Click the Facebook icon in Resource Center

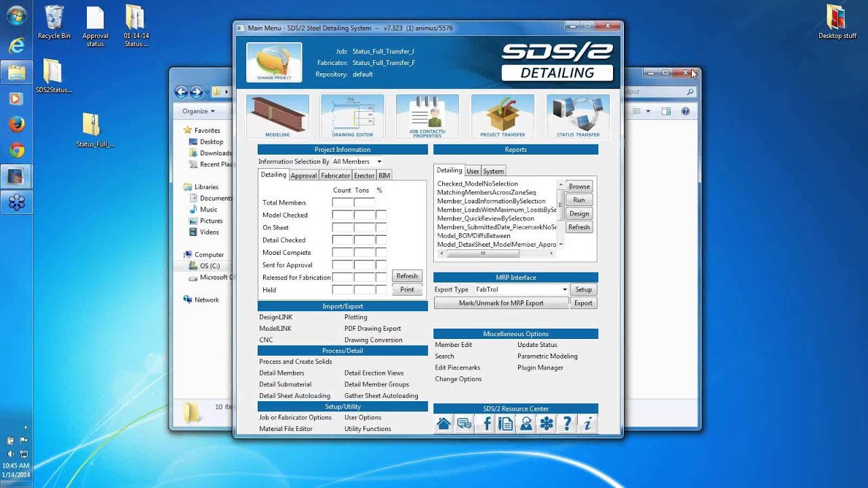[485, 424]
